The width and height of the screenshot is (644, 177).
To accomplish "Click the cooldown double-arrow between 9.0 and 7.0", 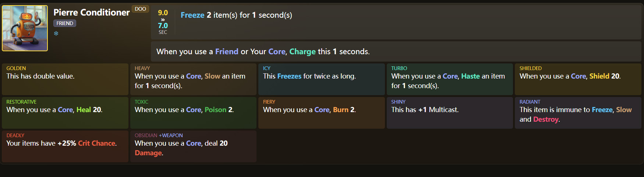I will pyautogui.click(x=163, y=19).
